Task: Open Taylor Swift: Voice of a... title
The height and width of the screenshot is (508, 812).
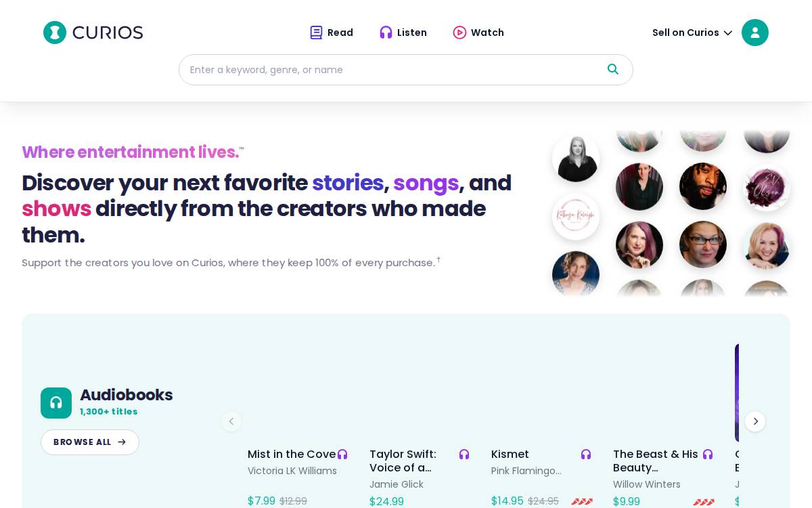Action: click(x=403, y=461)
